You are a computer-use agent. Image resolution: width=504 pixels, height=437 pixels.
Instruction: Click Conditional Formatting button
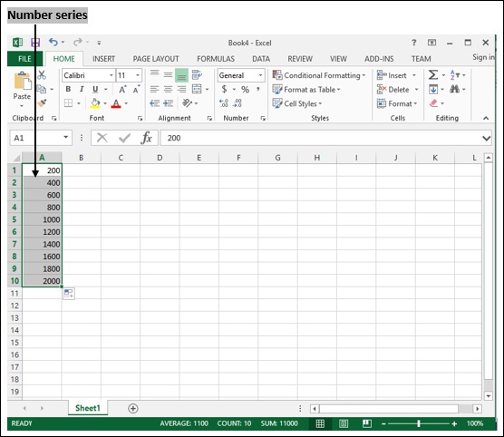(x=319, y=75)
